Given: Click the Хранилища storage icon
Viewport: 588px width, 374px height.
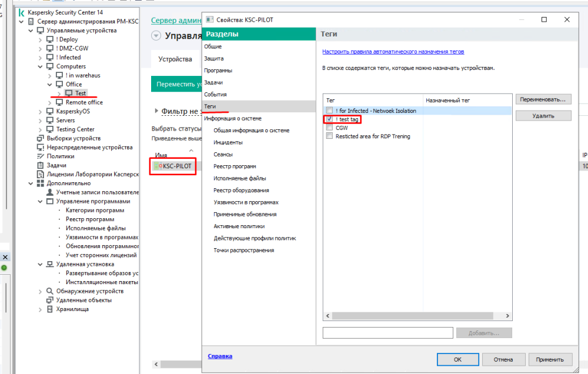Looking at the screenshot, I should [x=50, y=309].
